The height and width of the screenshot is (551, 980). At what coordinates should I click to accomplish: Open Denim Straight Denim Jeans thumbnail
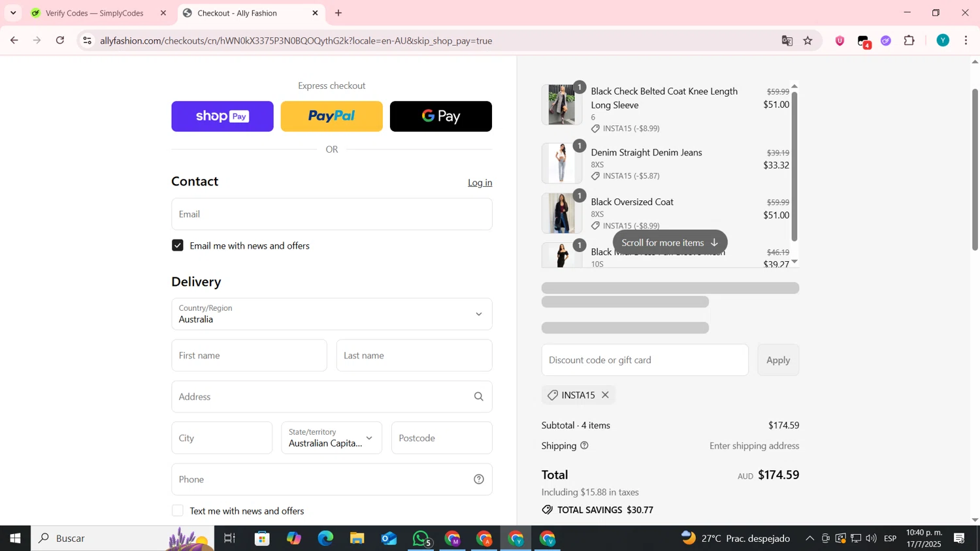(561, 163)
